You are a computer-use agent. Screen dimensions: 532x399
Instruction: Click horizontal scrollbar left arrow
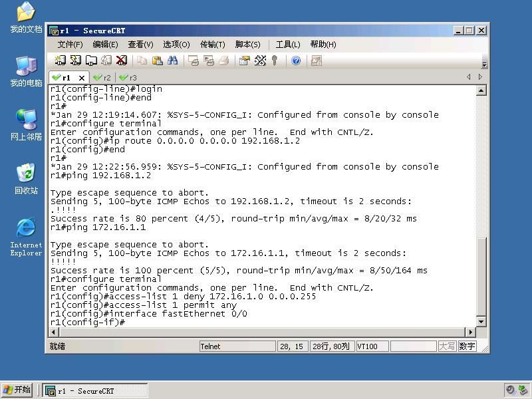click(54, 332)
